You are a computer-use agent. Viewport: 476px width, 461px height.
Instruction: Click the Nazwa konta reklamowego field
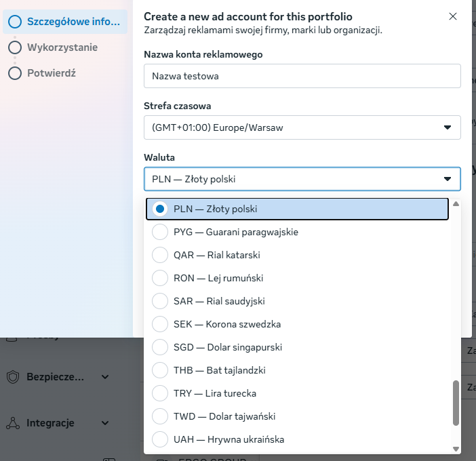pos(302,76)
